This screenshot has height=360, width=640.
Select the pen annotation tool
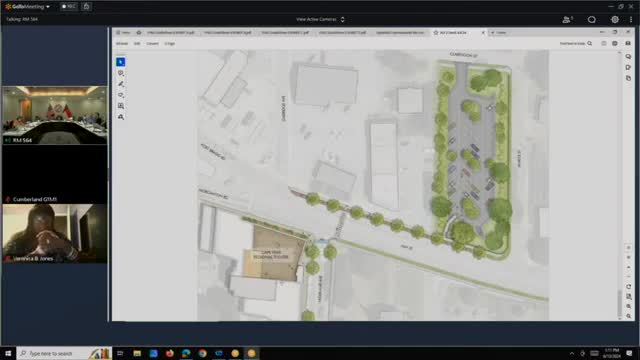tap(120, 84)
